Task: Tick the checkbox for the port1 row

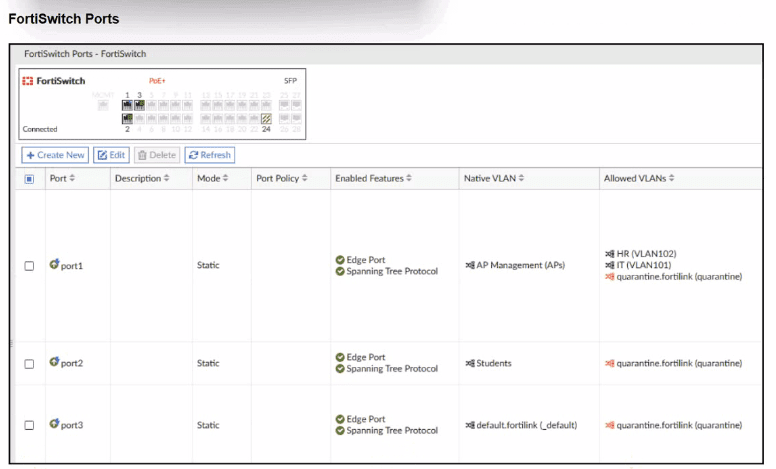Action: tap(29, 266)
